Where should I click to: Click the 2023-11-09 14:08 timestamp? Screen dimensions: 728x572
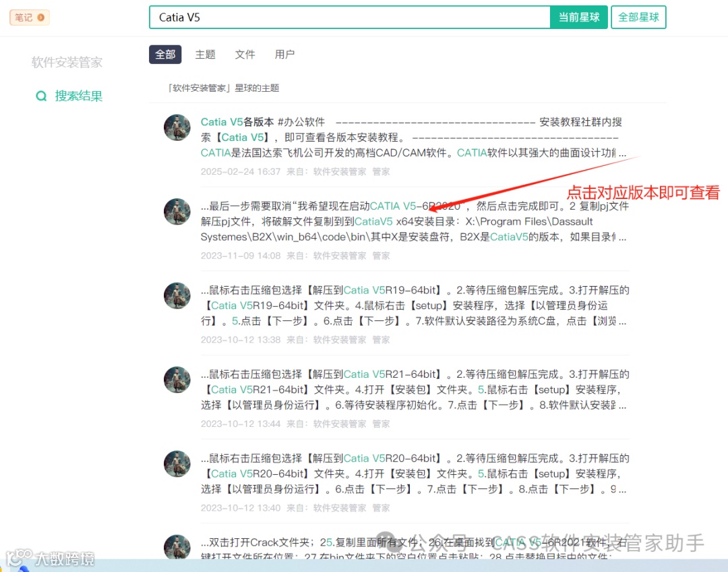pos(241,256)
